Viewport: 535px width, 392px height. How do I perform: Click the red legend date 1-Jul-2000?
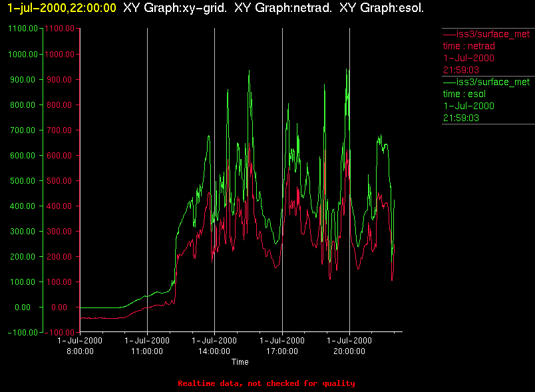(x=469, y=58)
